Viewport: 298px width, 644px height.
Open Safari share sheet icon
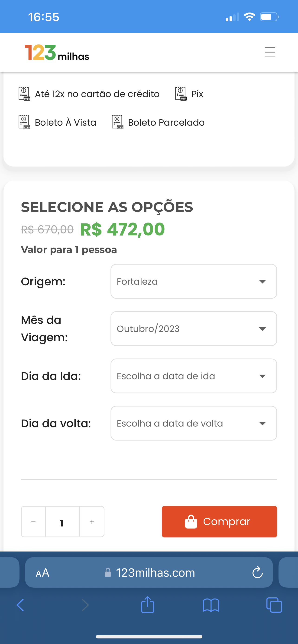148,605
